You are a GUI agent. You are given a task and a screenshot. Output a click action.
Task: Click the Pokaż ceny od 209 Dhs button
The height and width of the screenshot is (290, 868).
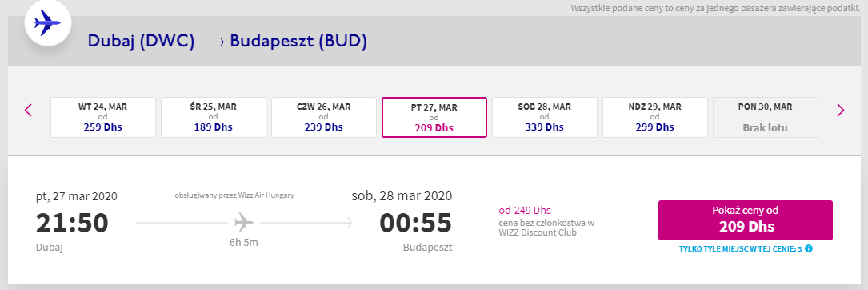pyautogui.click(x=745, y=220)
